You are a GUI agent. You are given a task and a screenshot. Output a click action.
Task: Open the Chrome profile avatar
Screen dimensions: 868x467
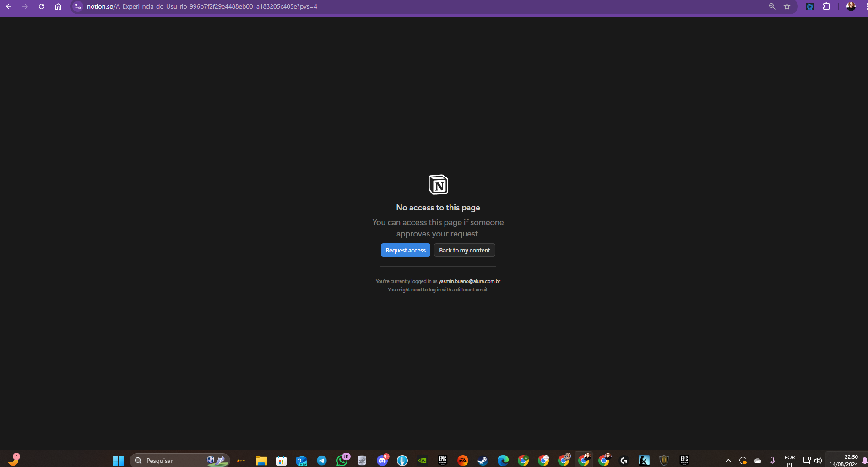click(851, 6)
